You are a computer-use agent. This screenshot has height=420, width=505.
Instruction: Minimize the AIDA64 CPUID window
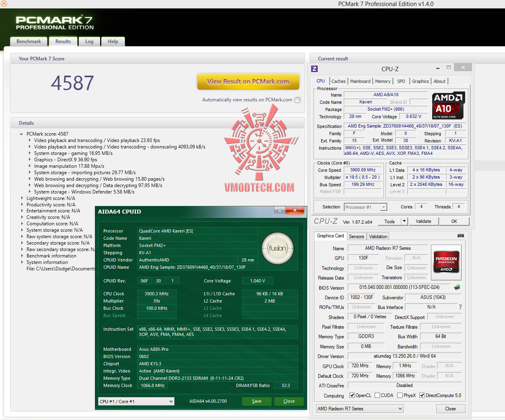[279, 211]
